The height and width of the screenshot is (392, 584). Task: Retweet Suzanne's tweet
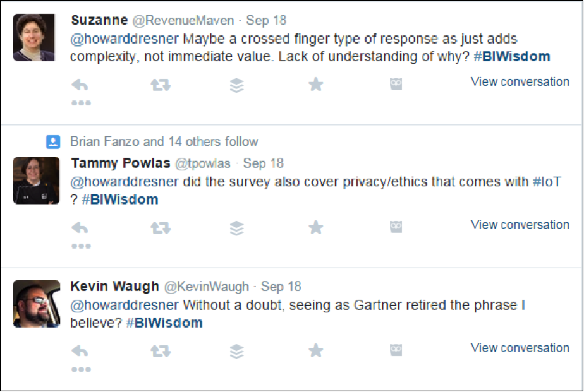pyautogui.click(x=161, y=85)
